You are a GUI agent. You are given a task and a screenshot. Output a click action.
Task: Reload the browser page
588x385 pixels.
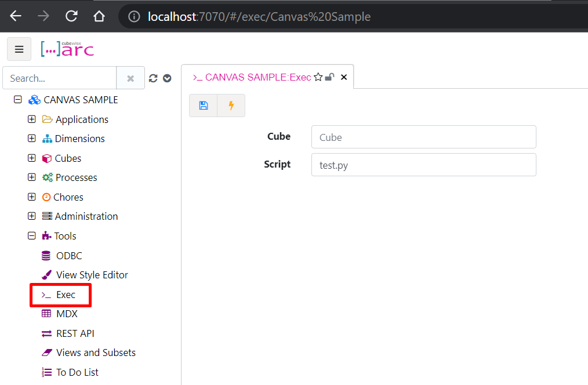pos(71,16)
